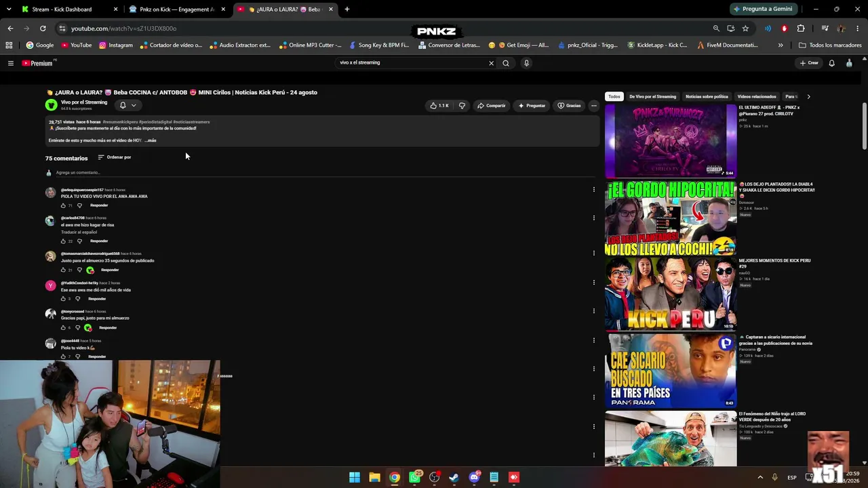Image resolution: width=868 pixels, height=488 pixels.
Task: Show more filter chips with right arrow
Action: [x=808, y=97]
